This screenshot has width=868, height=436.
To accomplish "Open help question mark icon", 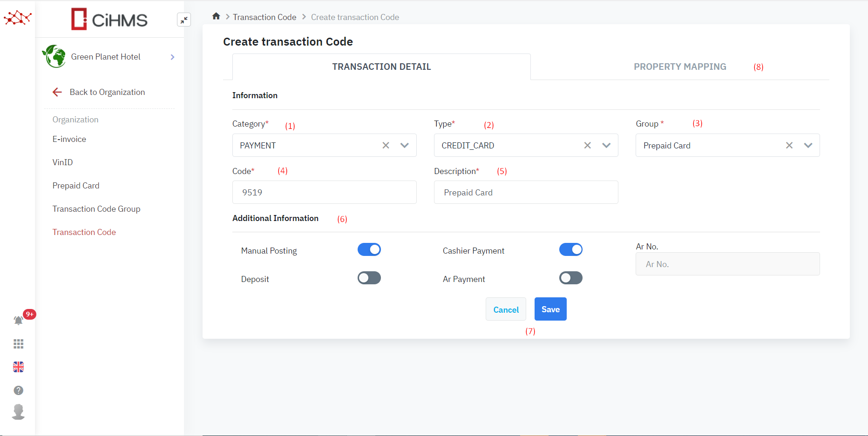I will pyautogui.click(x=19, y=390).
